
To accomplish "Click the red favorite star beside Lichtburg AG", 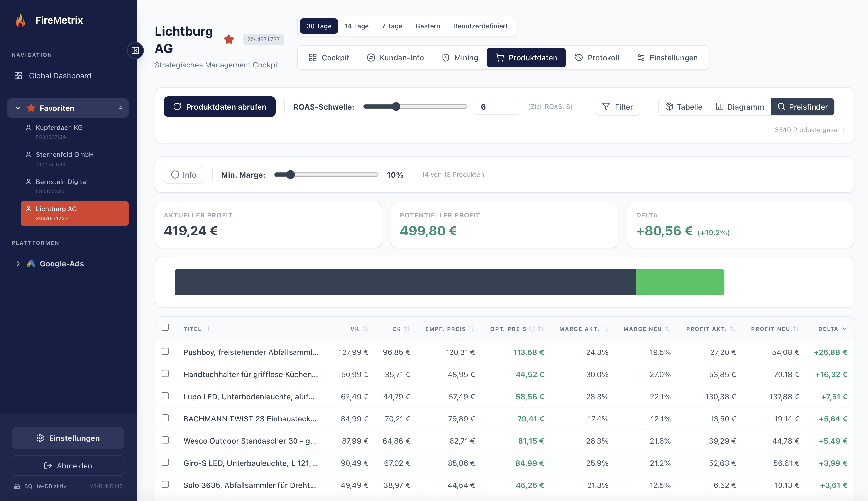I will [x=229, y=40].
